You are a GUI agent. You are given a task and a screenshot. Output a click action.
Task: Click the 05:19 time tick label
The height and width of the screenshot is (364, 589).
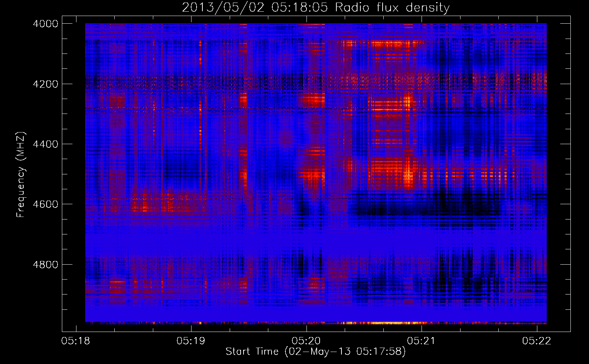[191, 341]
